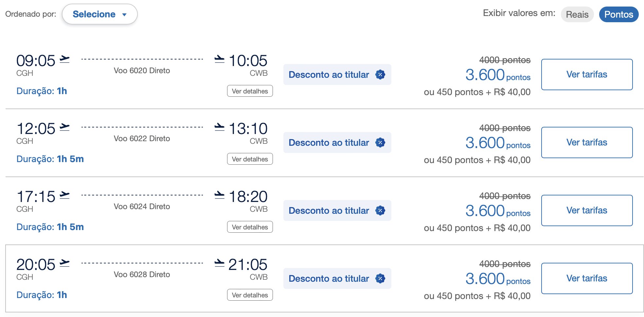
Task: Click the discount badge icon for flight 6022
Action: click(380, 142)
